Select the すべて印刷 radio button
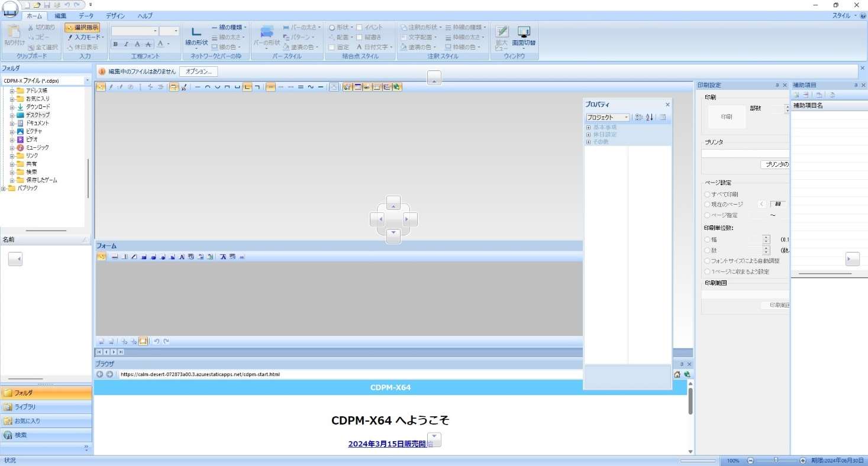Viewport: 868px width, 466px height. [x=707, y=194]
